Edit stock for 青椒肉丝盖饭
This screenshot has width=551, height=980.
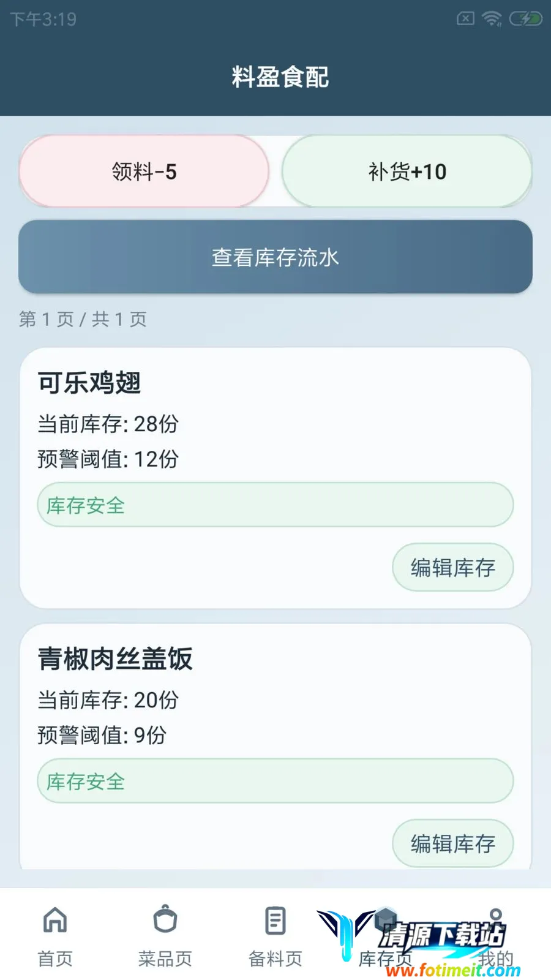point(453,844)
